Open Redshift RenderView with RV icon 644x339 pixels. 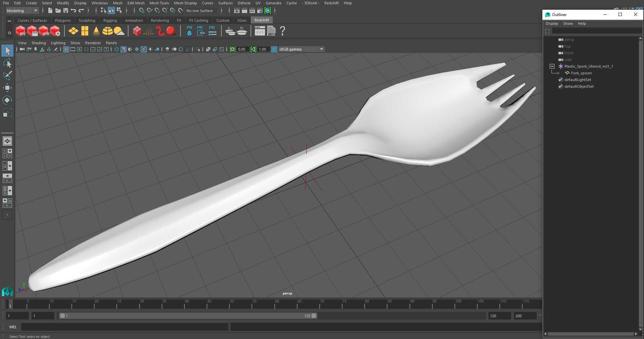[x=20, y=31]
